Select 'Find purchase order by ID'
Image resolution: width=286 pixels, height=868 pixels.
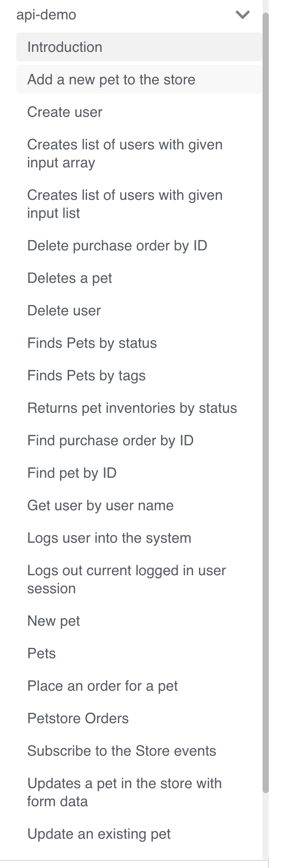click(111, 440)
